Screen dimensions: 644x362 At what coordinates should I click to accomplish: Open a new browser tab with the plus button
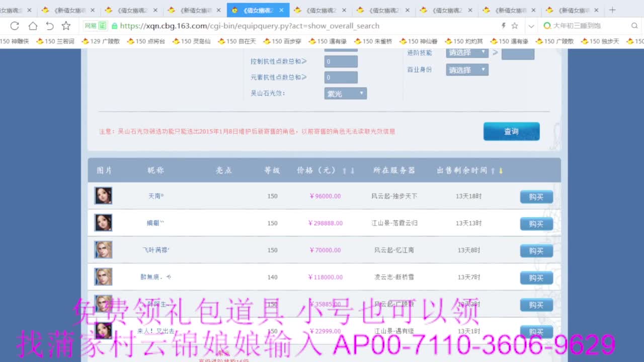click(612, 10)
